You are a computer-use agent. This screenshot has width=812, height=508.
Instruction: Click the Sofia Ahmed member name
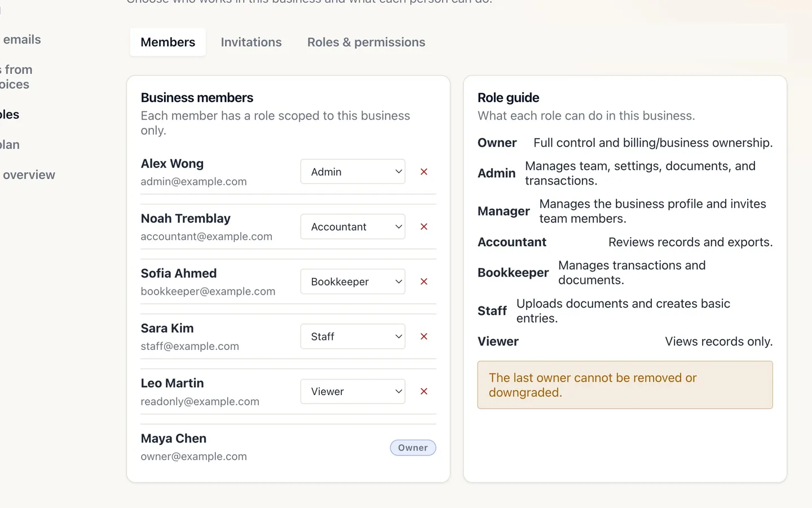tap(179, 273)
